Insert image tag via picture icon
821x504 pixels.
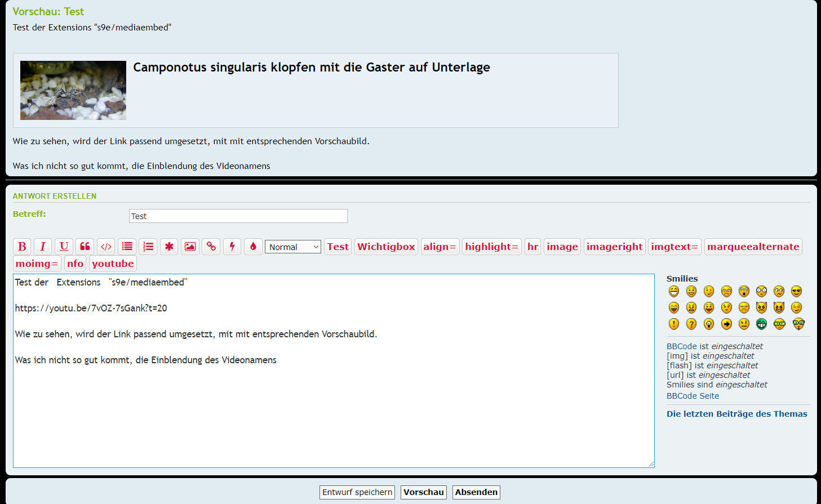(x=190, y=247)
